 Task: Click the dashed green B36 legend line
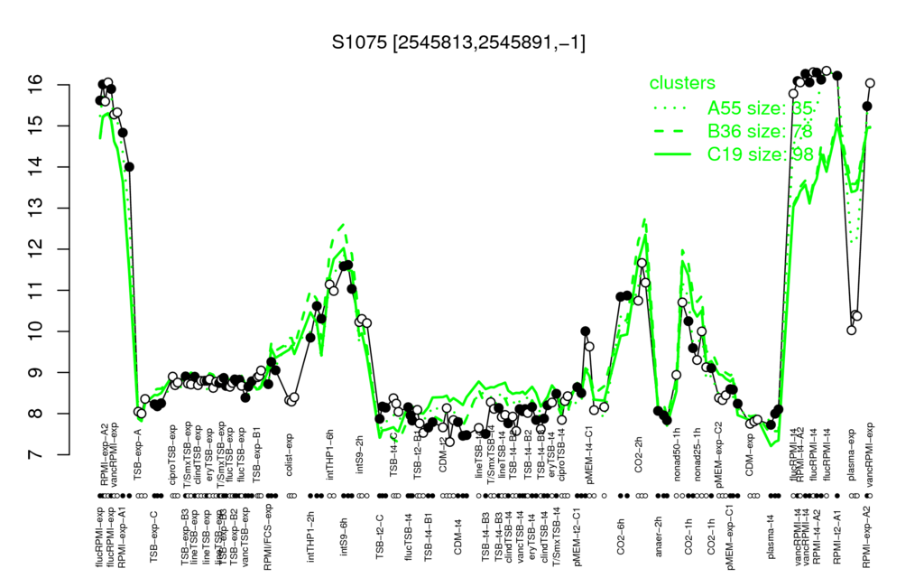tap(671, 132)
